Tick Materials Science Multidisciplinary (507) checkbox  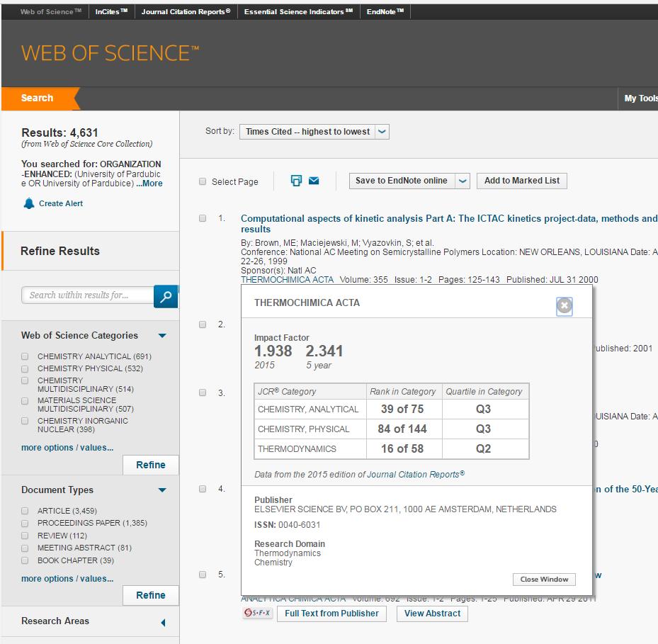[x=25, y=401]
